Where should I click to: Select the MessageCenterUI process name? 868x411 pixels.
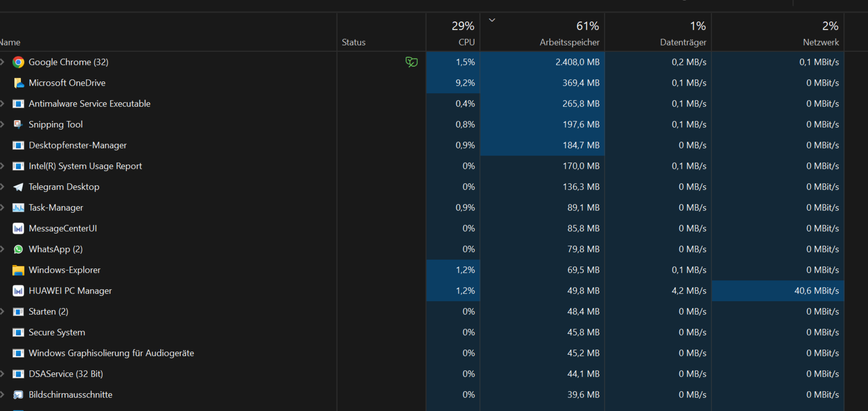[x=63, y=228]
